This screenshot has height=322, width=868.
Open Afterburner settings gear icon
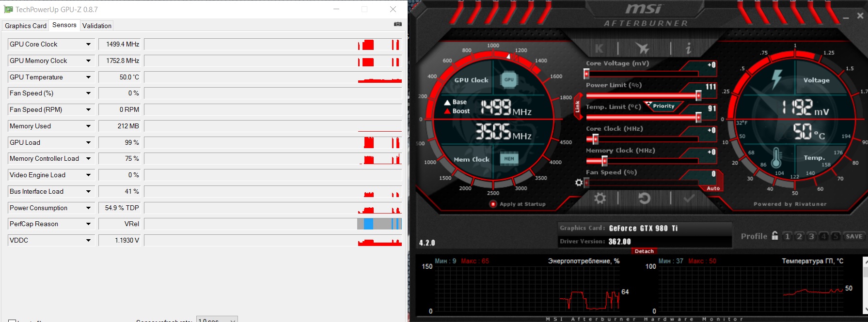(x=600, y=198)
